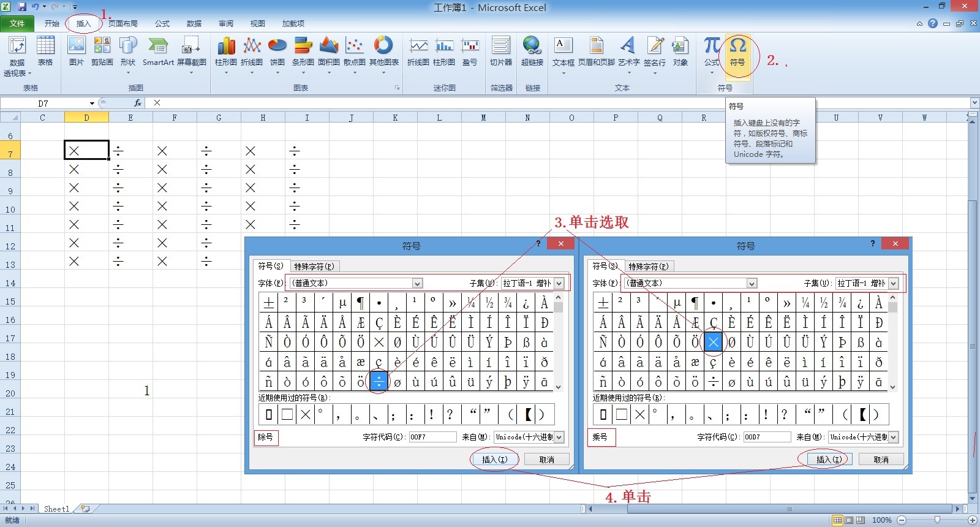Insert an Object (对象)

point(680,51)
